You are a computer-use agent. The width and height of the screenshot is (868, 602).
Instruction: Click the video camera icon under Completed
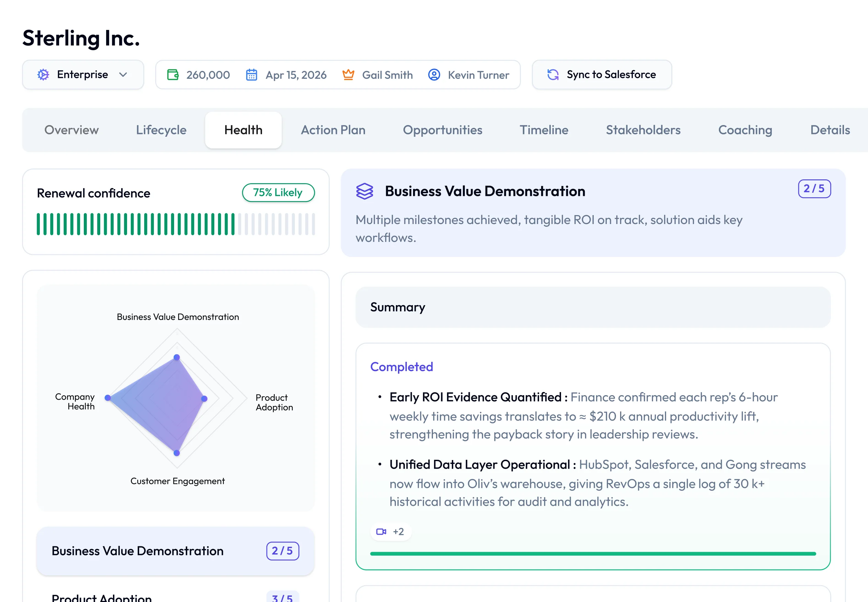click(x=381, y=532)
